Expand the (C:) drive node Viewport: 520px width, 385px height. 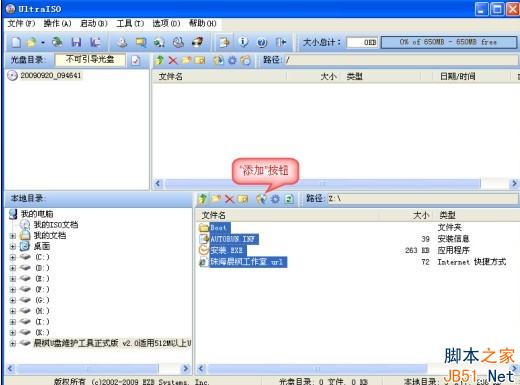pyautogui.click(x=13, y=257)
